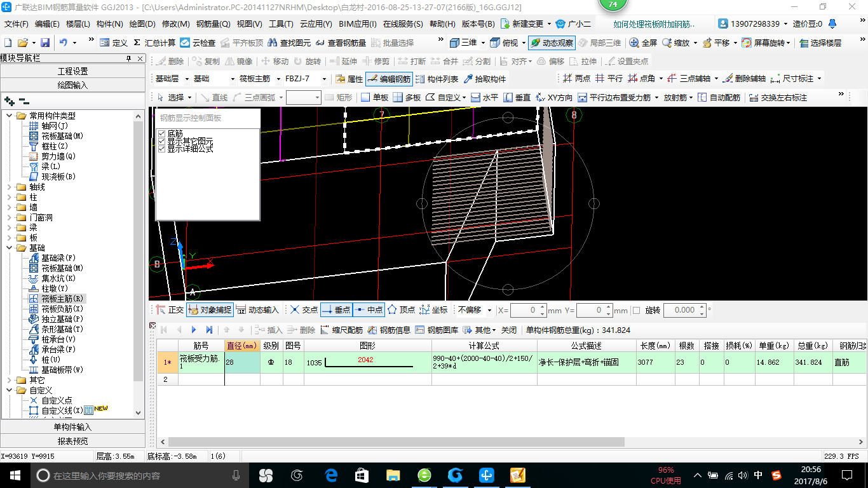This screenshot has width=868, height=488.
Task: Toggle 底筋 checkbox
Action: point(161,133)
